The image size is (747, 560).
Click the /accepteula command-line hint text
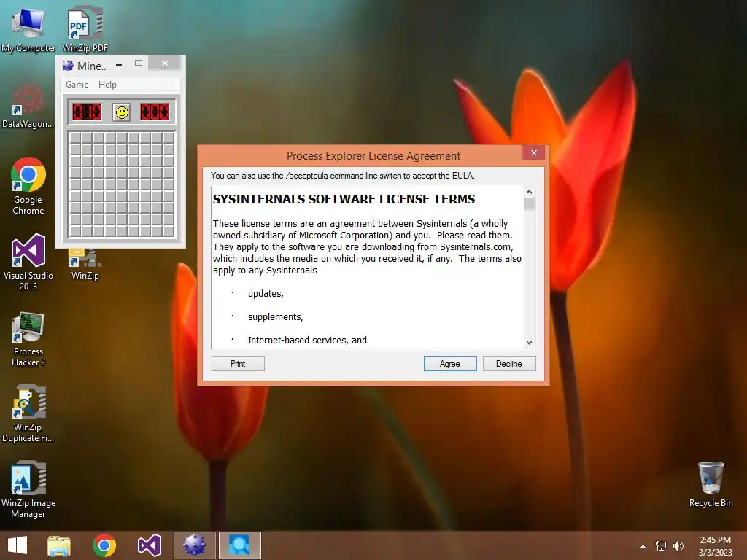click(x=343, y=176)
